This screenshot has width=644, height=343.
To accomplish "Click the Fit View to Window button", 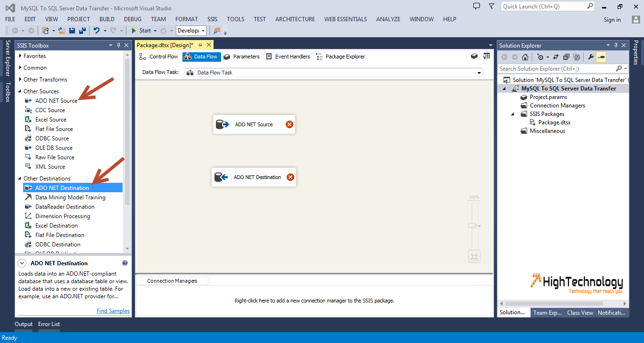I will pos(474,257).
